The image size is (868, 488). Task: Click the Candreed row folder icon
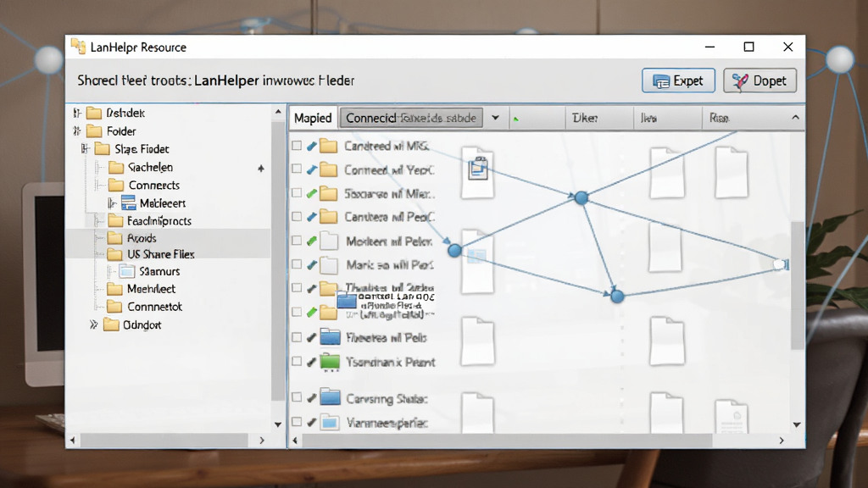pyautogui.click(x=328, y=146)
